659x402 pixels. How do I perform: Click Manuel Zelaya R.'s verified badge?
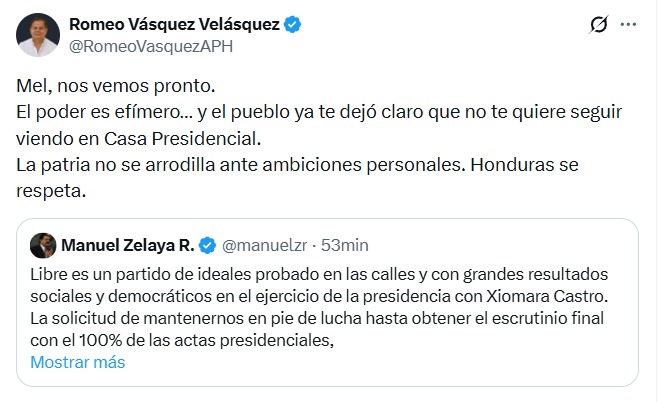pos(208,245)
